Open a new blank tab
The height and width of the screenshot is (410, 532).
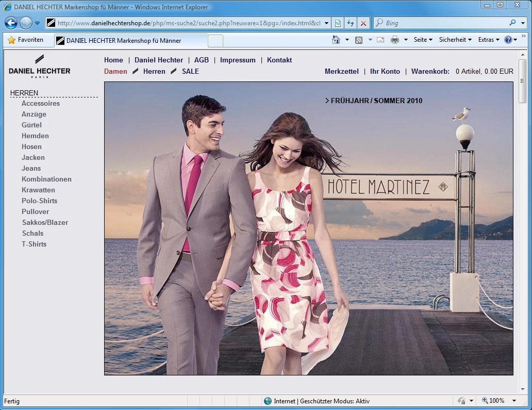pyautogui.click(x=215, y=41)
